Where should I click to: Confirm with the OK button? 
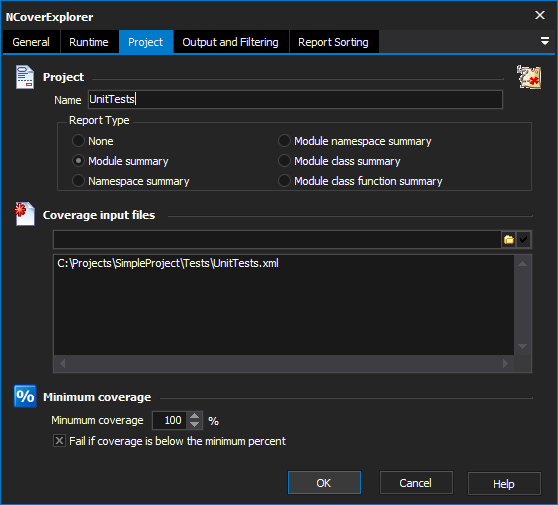(324, 483)
